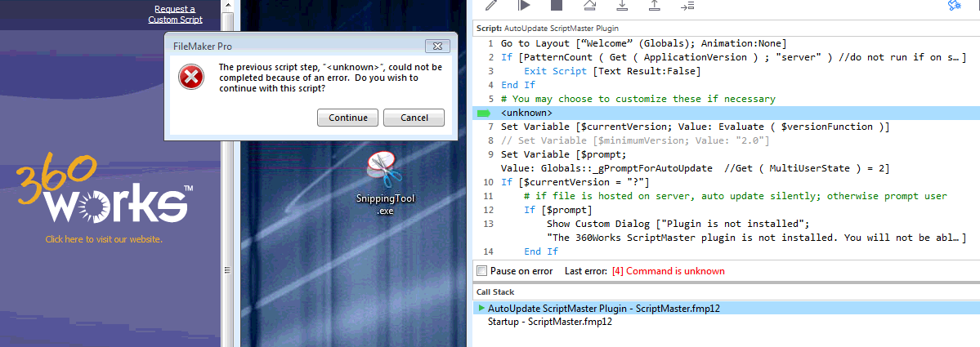Click the green current-step marker on line 6

[484, 113]
